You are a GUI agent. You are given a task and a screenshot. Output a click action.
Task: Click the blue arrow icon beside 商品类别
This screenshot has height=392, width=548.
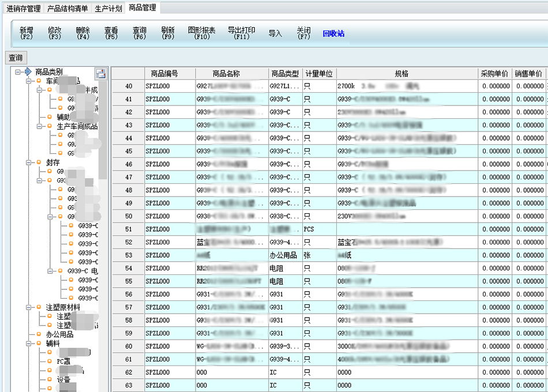coord(28,72)
